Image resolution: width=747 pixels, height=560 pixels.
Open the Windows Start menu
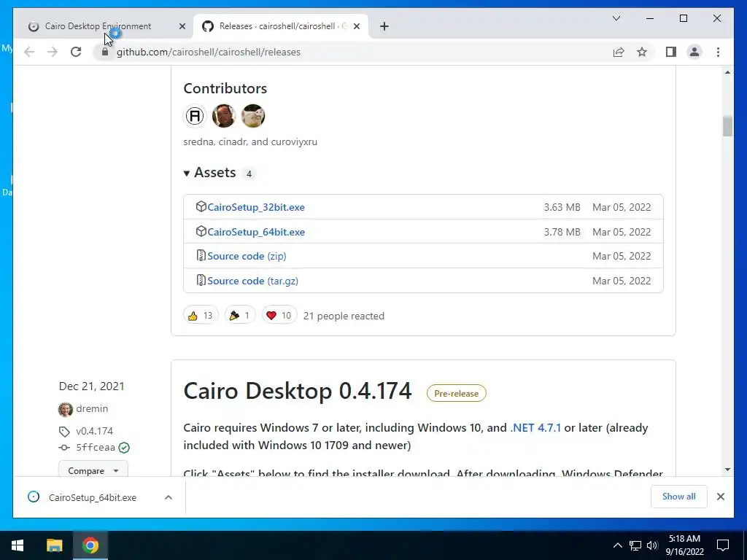pos(18,545)
